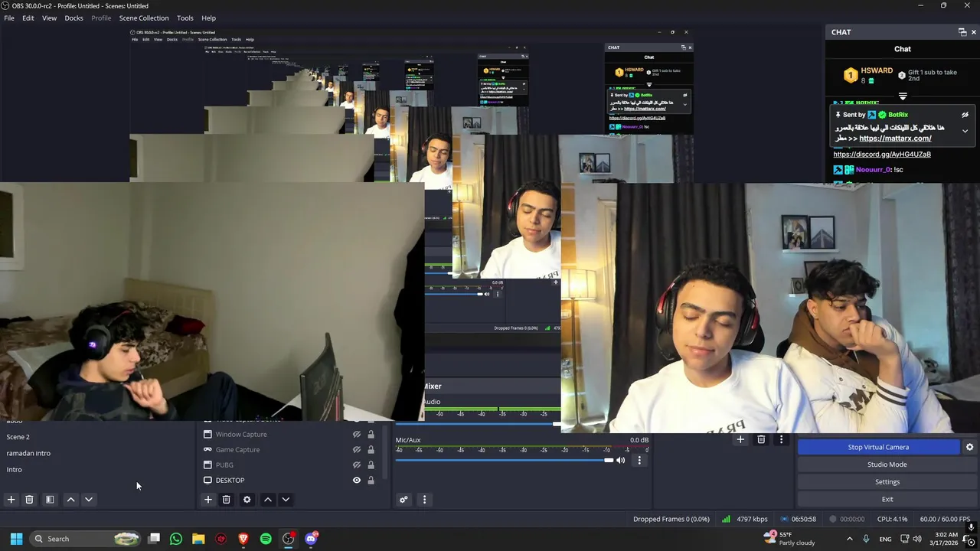Move the source down in the list
This screenshot has height=551, width=980.
[x=286, y=500]
